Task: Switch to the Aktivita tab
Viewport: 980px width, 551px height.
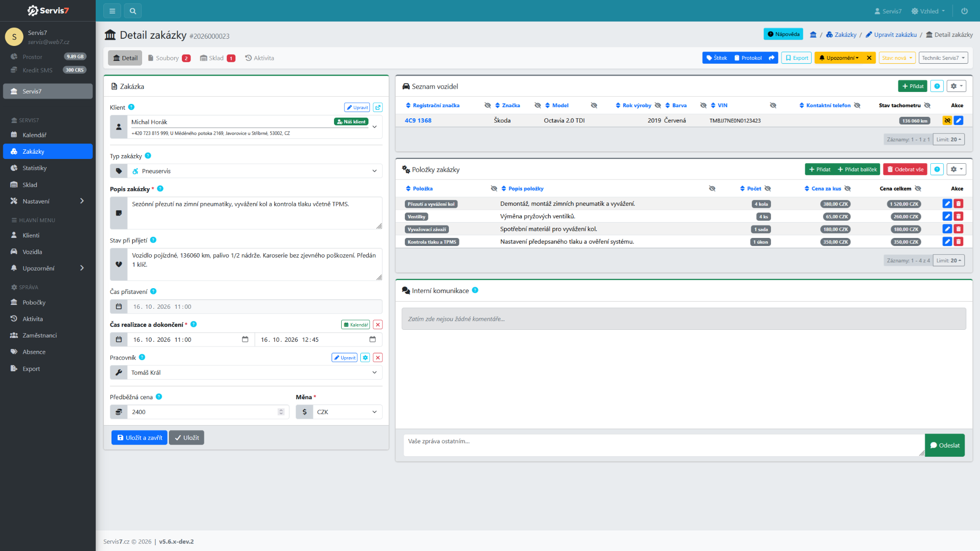Action: point(259,58)
